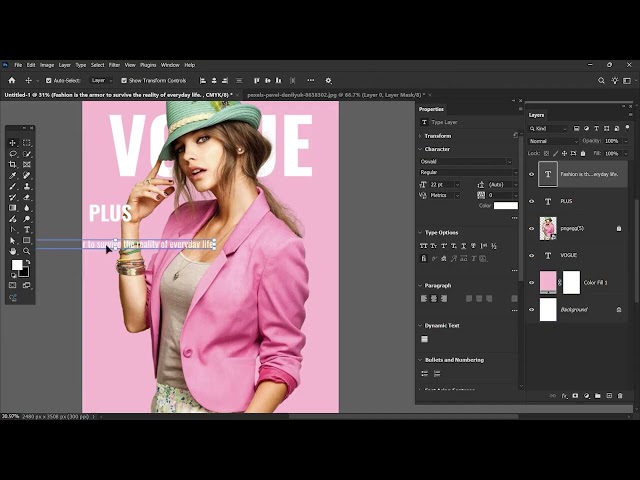The height and width of the screenshot is (480, 640).
Task: Select the Crop tool
Action: (x=13, y=164)
